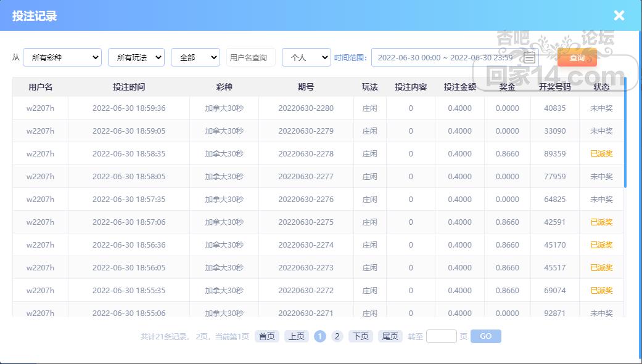
Task: Open the 全部 status filter dropdown
Action: (x=195, y=57)
